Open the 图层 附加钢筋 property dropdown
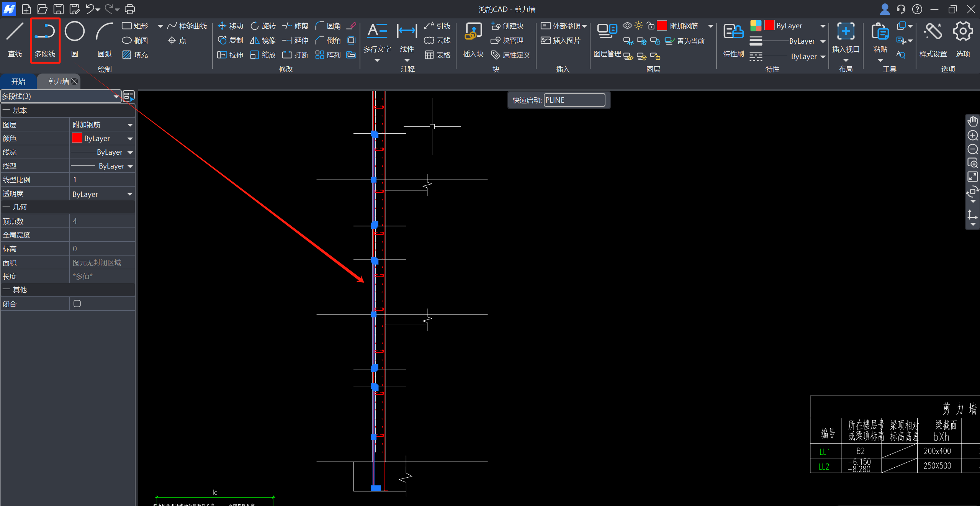The height and width of the screenshot is (506, 980). tap(130, 125)
